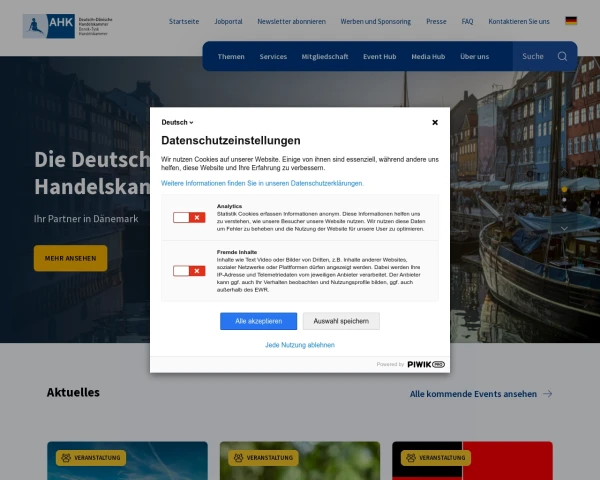This screenshot has width=600, height=480.
Task: Open the Jobportal top menu link
Action: pyautogui.click(x=228, y=21)
